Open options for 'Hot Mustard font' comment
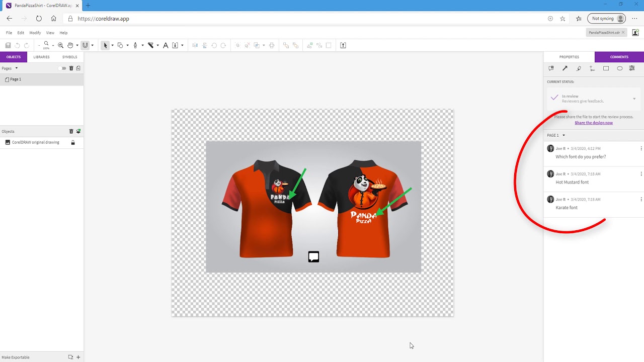The width and height of the screenshot is (644, 362). pyautogui.click(x=641, y=174)
